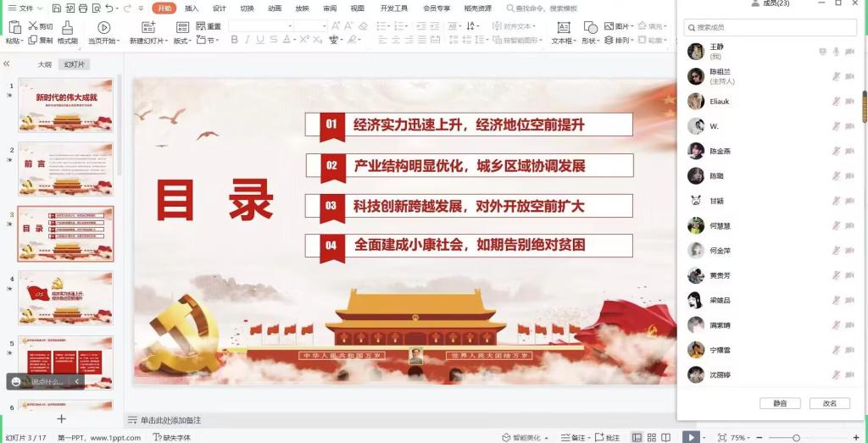This screenshot has height=443, width=868.
Task: Click the Cut (剪切) scissors icon
Action: (33, 25)
